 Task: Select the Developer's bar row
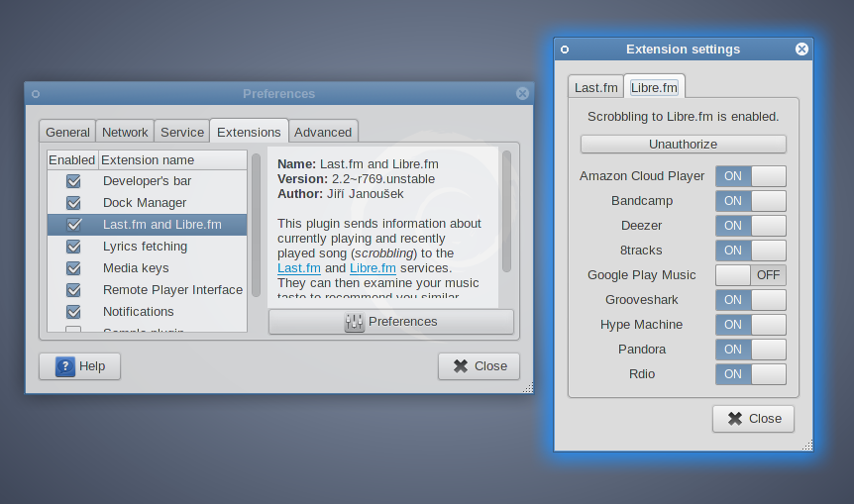(x=147, y=181)
